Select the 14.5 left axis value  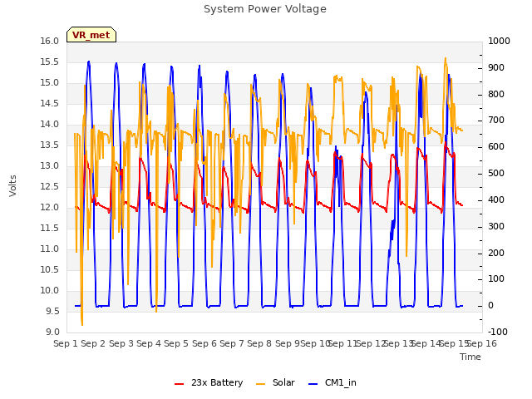pyautogui.click(x=50, y=103)
